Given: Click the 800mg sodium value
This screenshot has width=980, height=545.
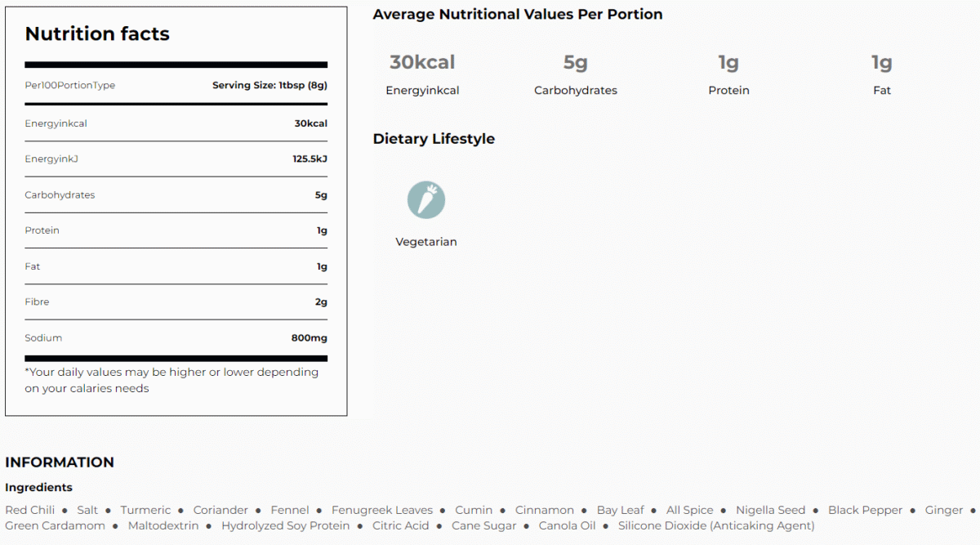Looking at the screenshot, I should [309, 337].
